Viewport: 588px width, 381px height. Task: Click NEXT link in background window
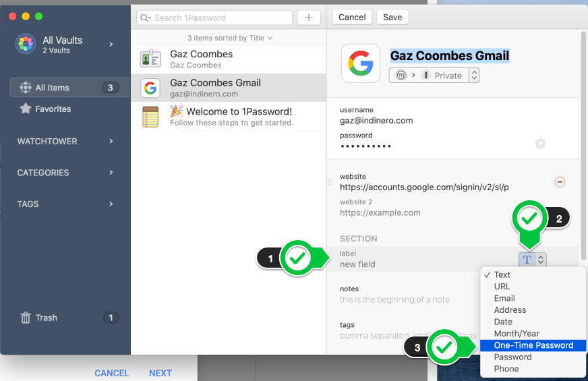point(160,373)
